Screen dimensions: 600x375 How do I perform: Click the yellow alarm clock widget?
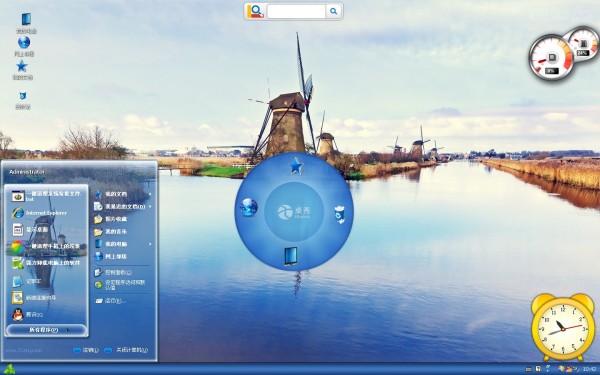point(562,327)
